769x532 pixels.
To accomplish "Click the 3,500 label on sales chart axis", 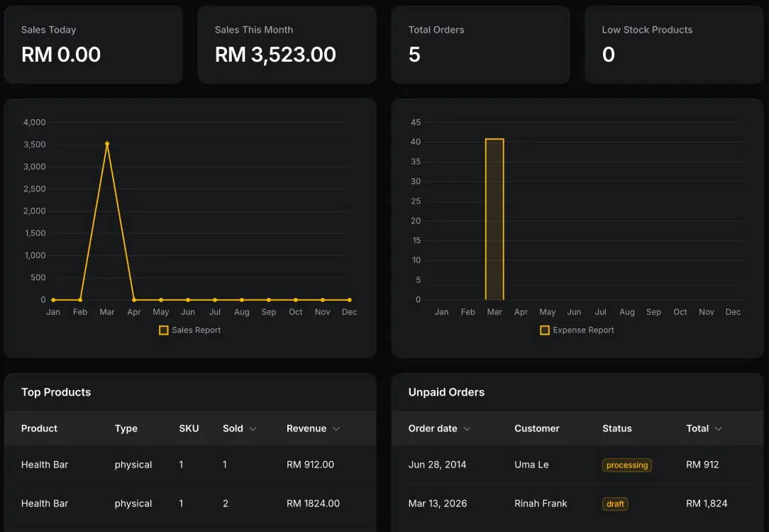I will (x=34, y=145).
